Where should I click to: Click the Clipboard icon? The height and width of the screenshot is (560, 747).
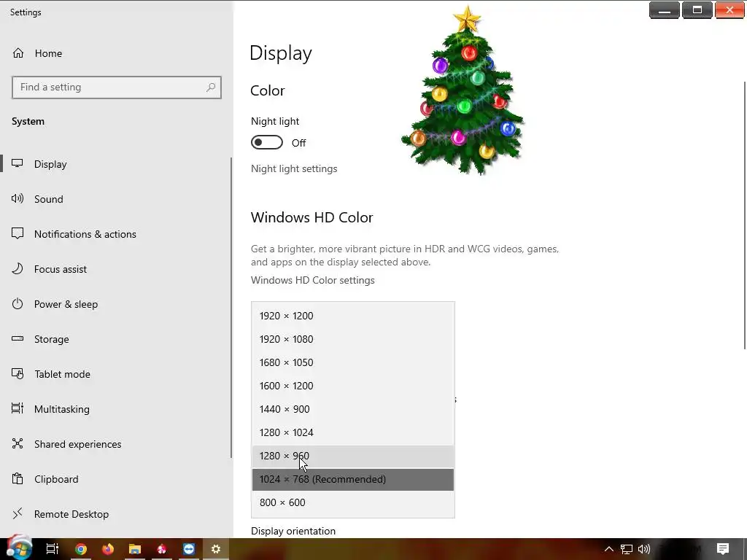point(18,478)
